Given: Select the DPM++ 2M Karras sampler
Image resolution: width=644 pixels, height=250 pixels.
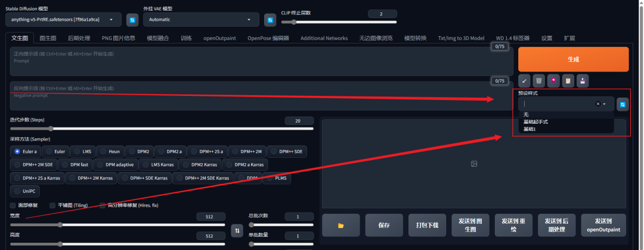Looking at the screenshot, I should click(91, 179).
